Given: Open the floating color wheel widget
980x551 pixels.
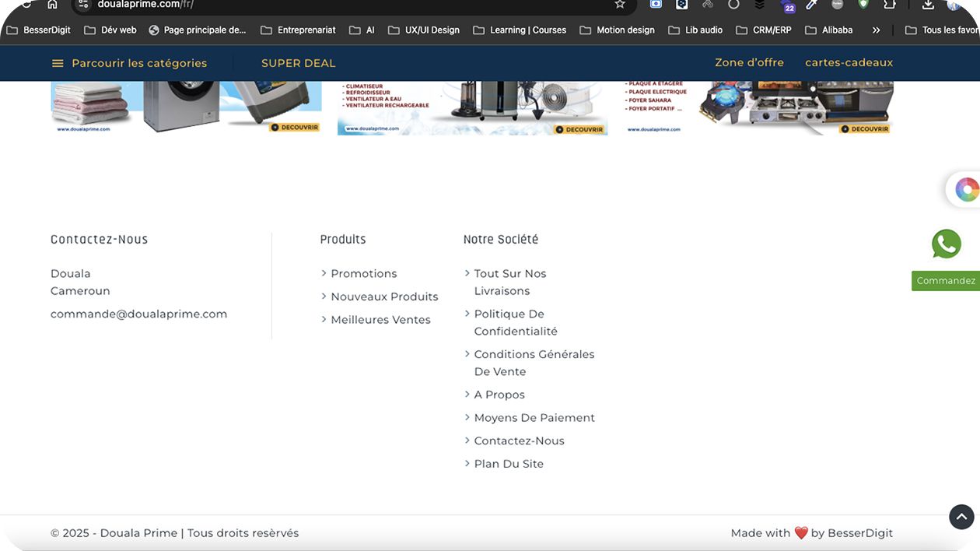Looking at the screenshot, I should pyautogui.click(x=967, y=189).
